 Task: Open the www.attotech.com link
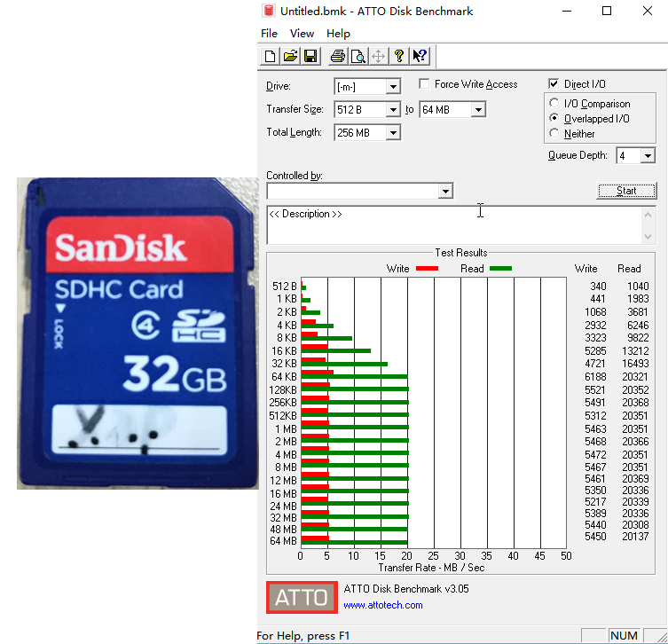click(x=383, y=605)
